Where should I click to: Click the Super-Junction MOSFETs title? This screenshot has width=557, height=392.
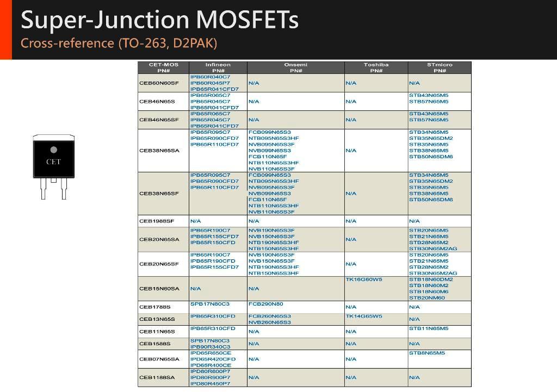tap(160, 20)
